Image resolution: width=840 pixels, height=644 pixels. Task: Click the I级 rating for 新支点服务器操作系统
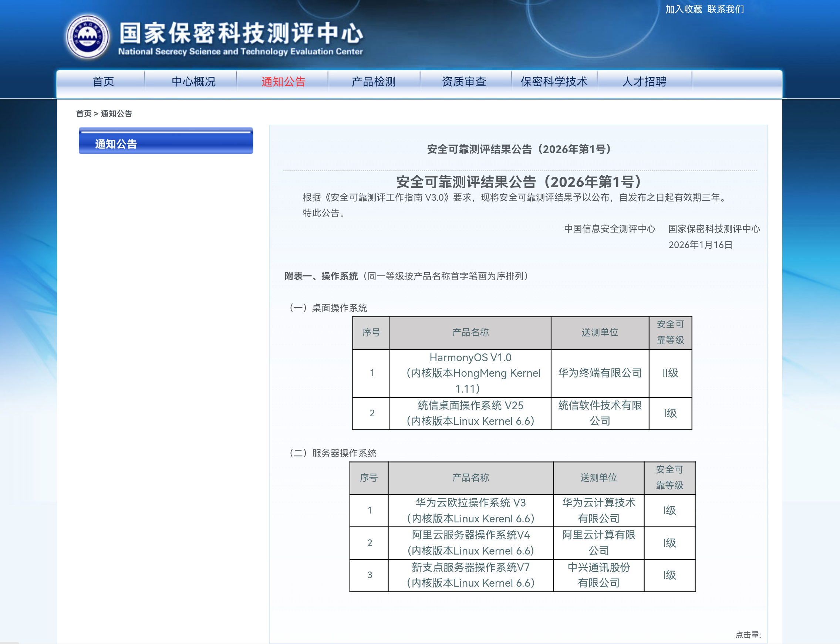[670, 575]
